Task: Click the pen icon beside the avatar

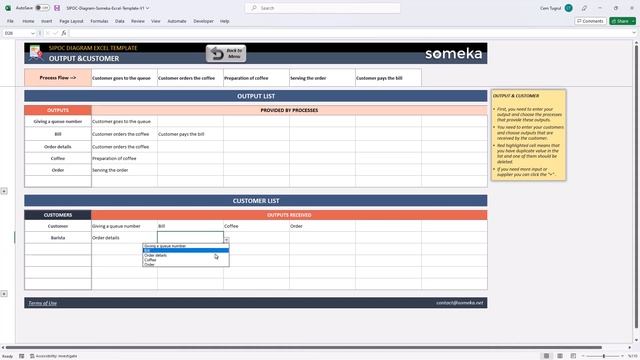Action: tap(584, 8)
